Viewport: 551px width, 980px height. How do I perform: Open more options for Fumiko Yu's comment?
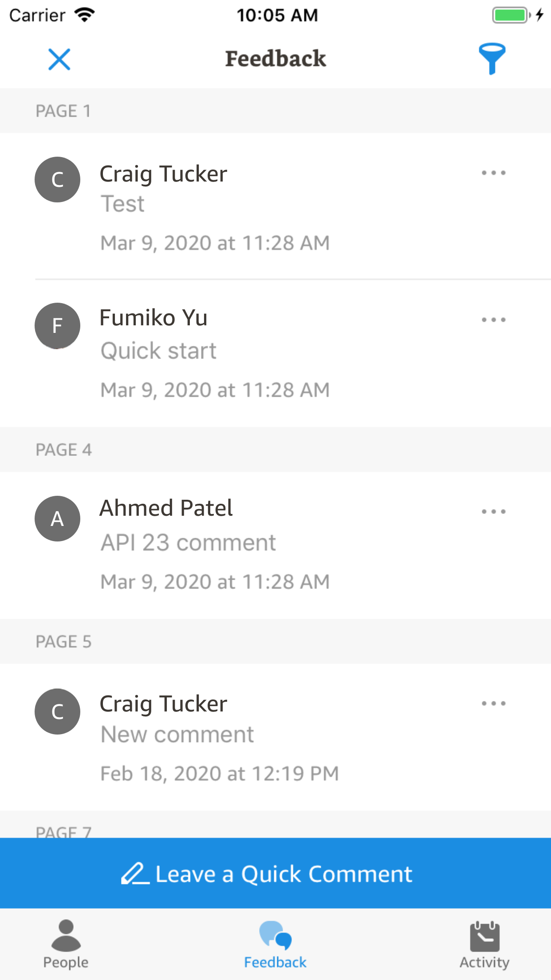coord(493,320)
